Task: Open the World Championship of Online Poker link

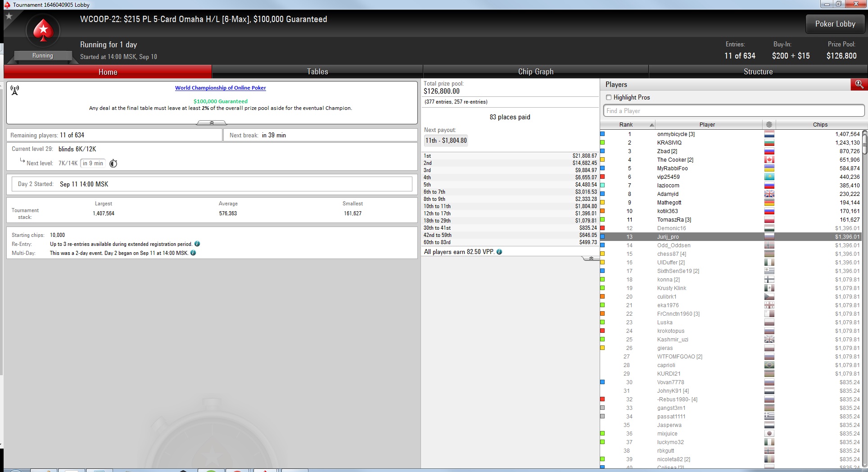Action: pyautogui.click(x=221, y=88)
